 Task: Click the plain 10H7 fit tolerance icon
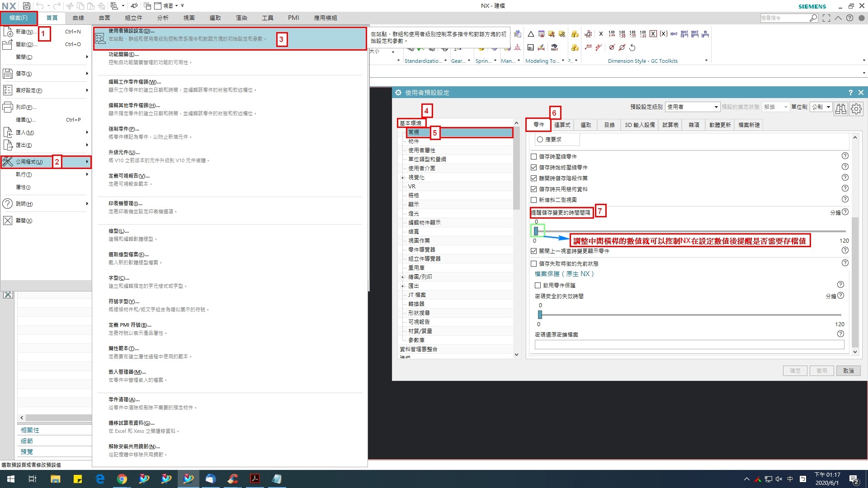(x=674, y=34)
